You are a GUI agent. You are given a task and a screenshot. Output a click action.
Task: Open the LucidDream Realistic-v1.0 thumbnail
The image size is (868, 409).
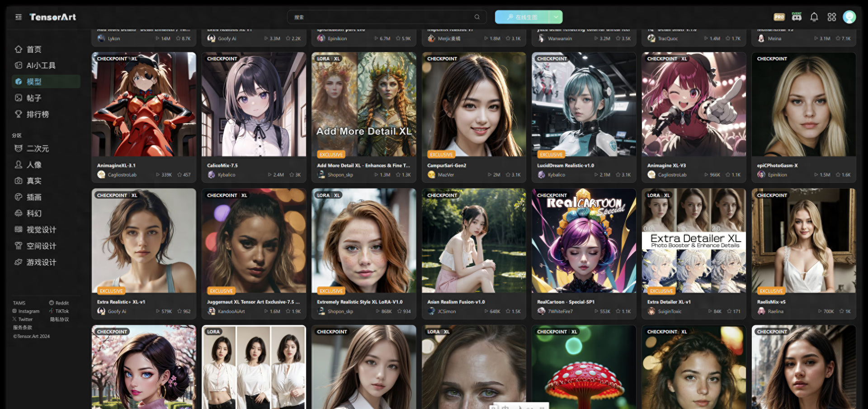point(584,104)
